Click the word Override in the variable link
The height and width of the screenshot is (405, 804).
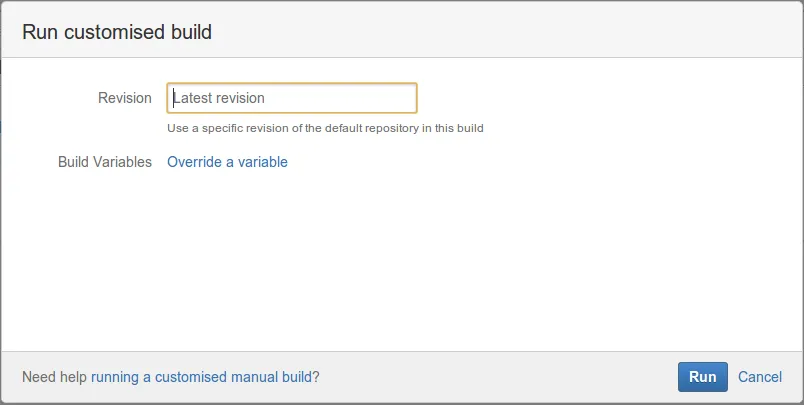(194, 162)
